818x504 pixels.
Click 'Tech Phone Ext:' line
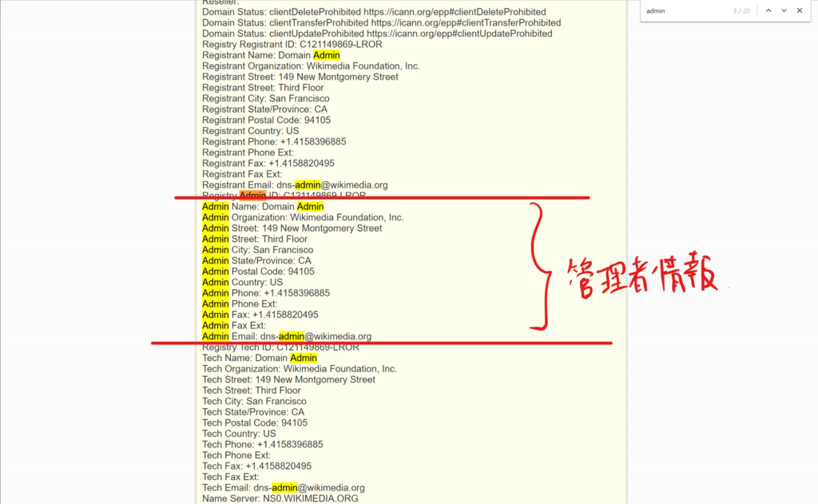[236, 455]
